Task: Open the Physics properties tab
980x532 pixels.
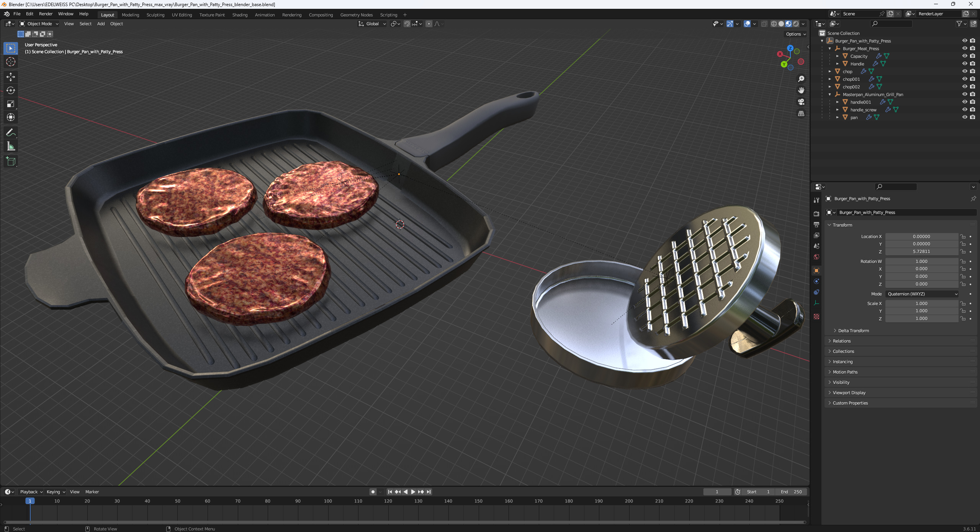Action: point(816,281)
